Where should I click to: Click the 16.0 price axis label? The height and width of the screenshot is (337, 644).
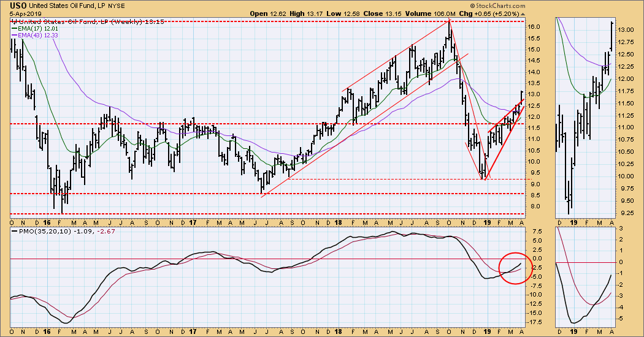tap(534, 27)
